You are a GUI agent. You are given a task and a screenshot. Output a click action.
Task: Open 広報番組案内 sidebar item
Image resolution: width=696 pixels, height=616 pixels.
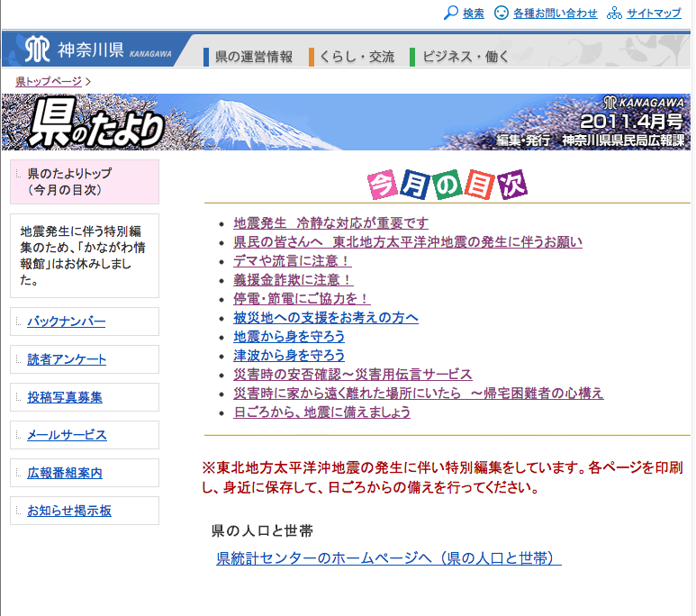(x=64, y=473)
